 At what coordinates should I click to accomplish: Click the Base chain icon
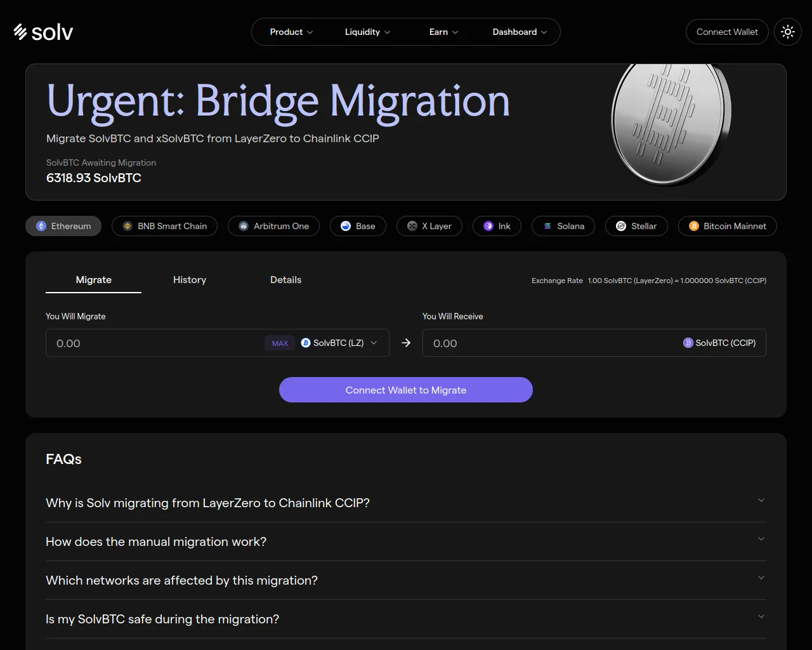coord(346,226)
